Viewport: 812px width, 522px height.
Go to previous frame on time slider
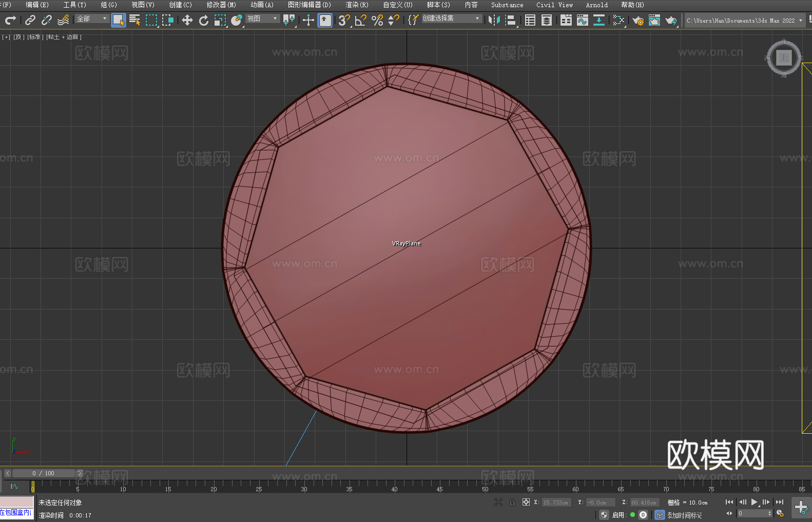click(8, 473)
